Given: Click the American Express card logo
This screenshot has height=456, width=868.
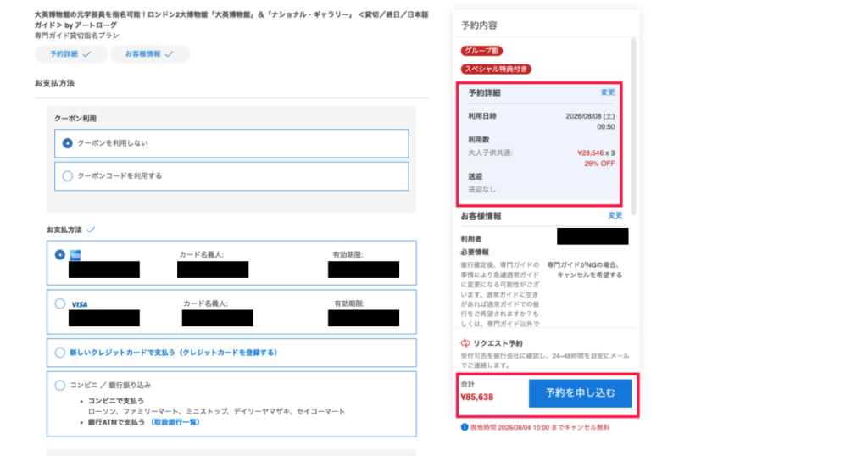Looking at the screenshot, I should (75, 255).
